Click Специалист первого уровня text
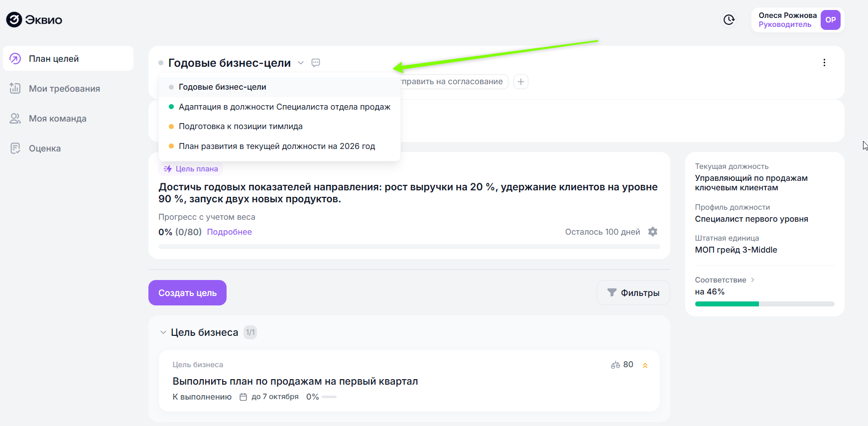Image resolution: width=868 pixels, height=426 pixels. [751, 219]
